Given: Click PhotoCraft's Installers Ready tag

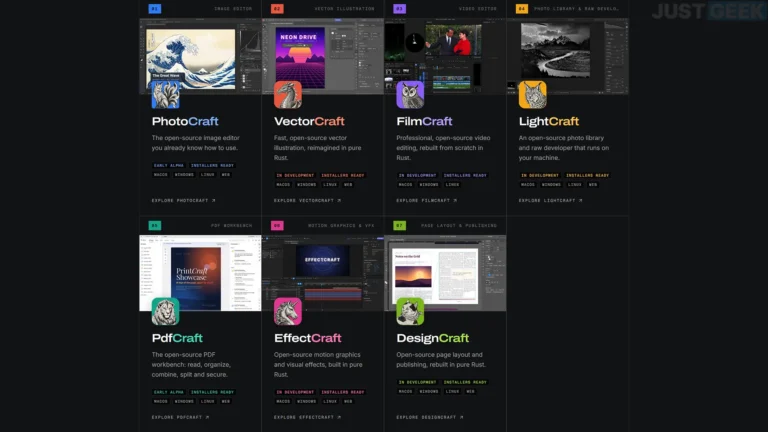Looking at the screenshot, I should coord(212,166).
